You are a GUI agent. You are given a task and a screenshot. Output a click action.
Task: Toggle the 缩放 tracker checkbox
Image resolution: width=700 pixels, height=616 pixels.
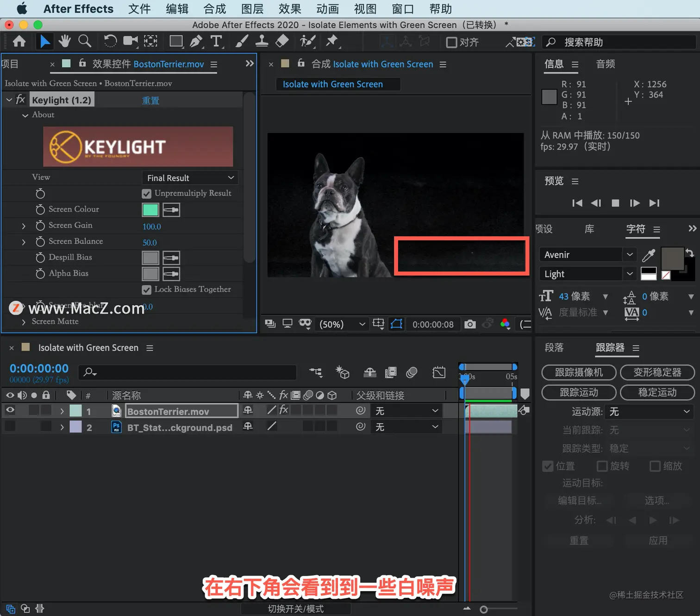coord(655,466)
